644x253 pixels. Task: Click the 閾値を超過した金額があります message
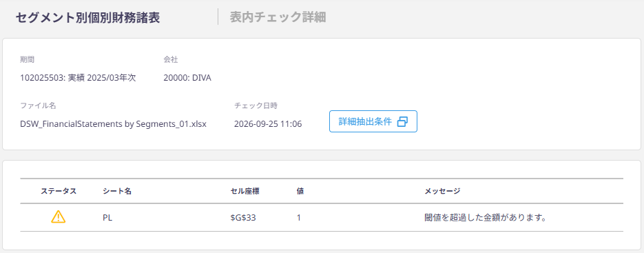click(485, 218)
